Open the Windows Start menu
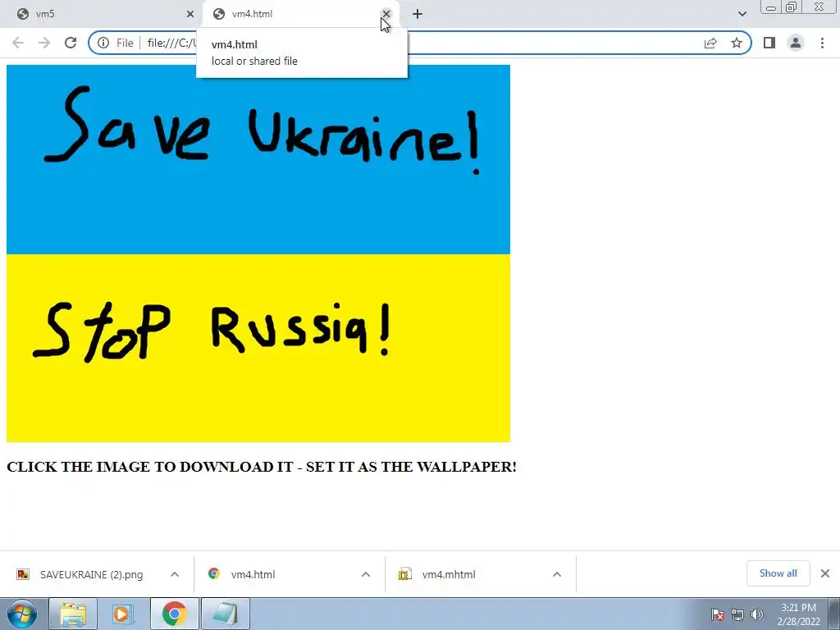Screen dimensions: 840x630 coord(22,614)
